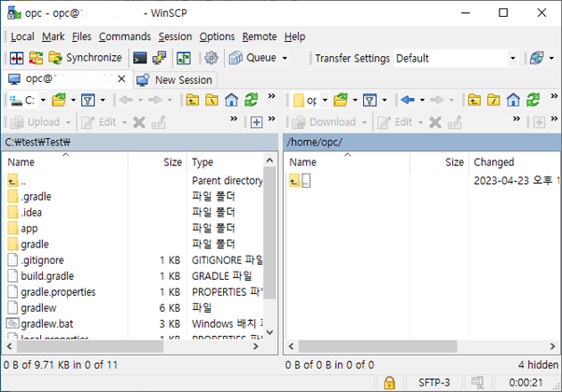
Task: Go to remote home directory icon
Action: pos(513,100)
